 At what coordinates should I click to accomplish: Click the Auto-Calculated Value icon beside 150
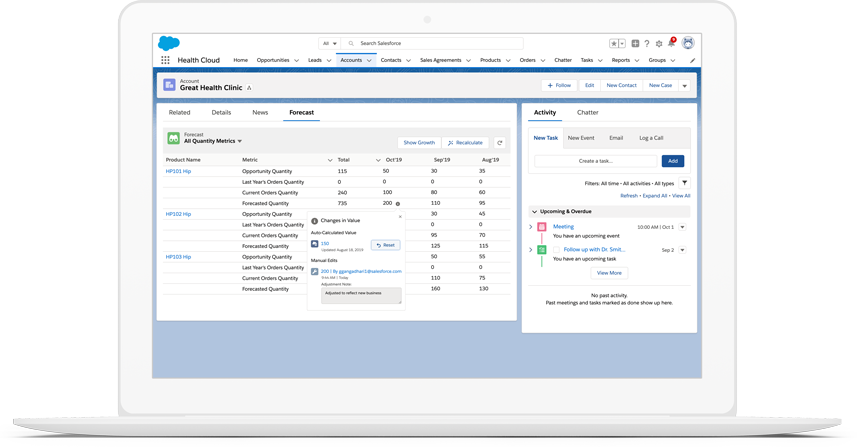314,244
